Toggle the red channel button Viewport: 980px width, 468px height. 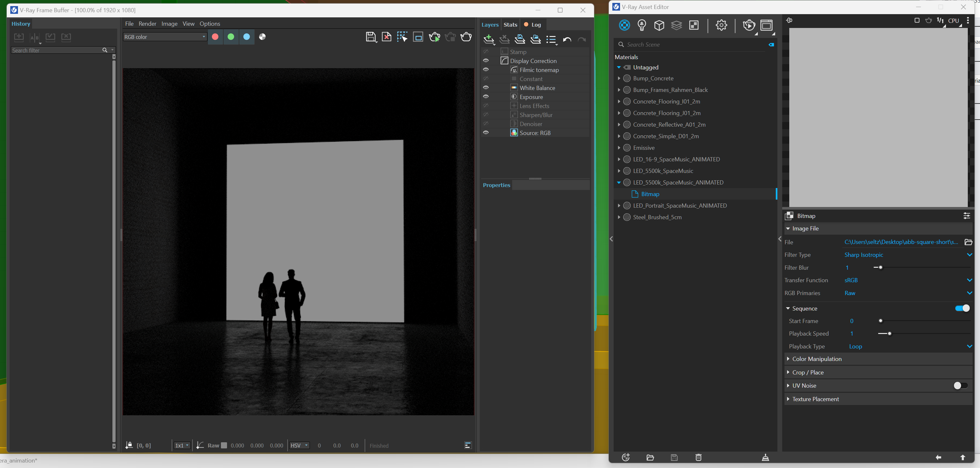[x=215, y=37]
